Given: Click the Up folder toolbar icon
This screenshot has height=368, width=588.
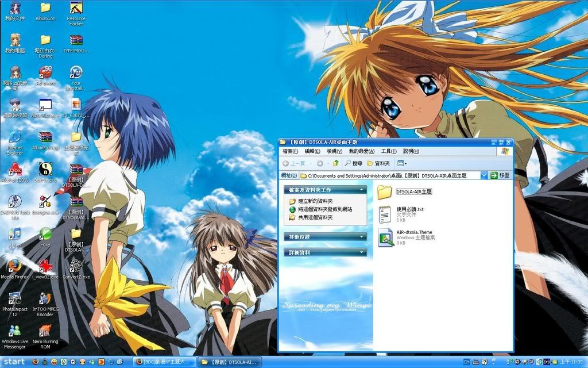Looking at the screenshot, I should (x=335, y=163).
